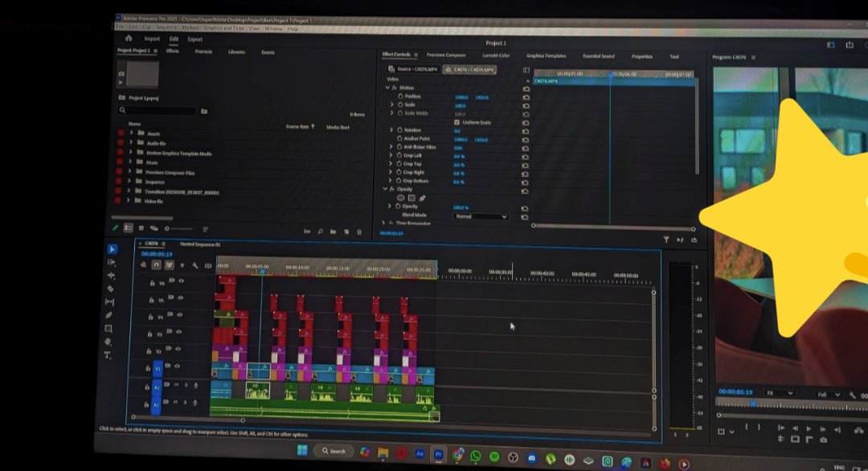Viewport: 868px width, 471px height.
Task: Create an ellipse mask on Opacity
Action: click(x=401, y=197)
